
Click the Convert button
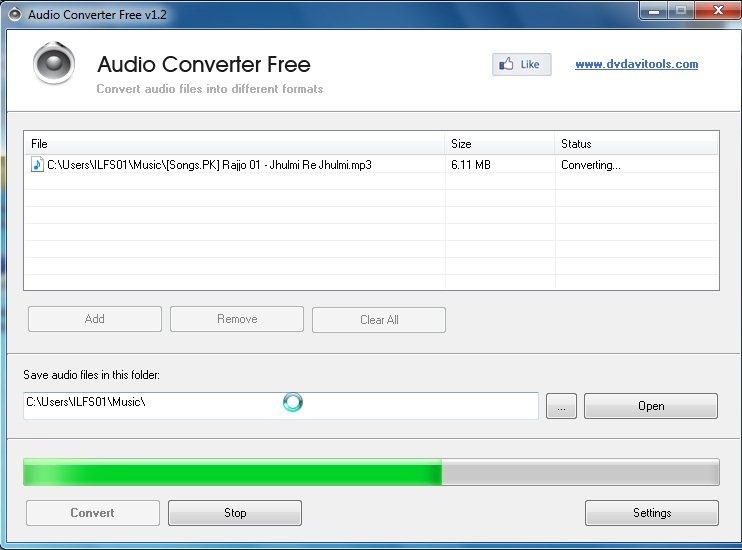(x=93, y=513)
